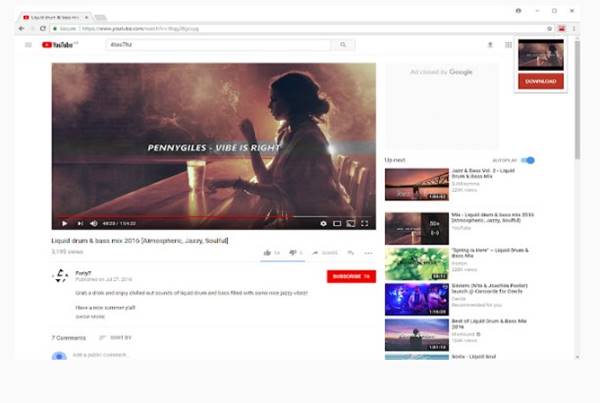Open Jazz & Bass Vol. 2 suggested video thumbnail

(417, 184)
